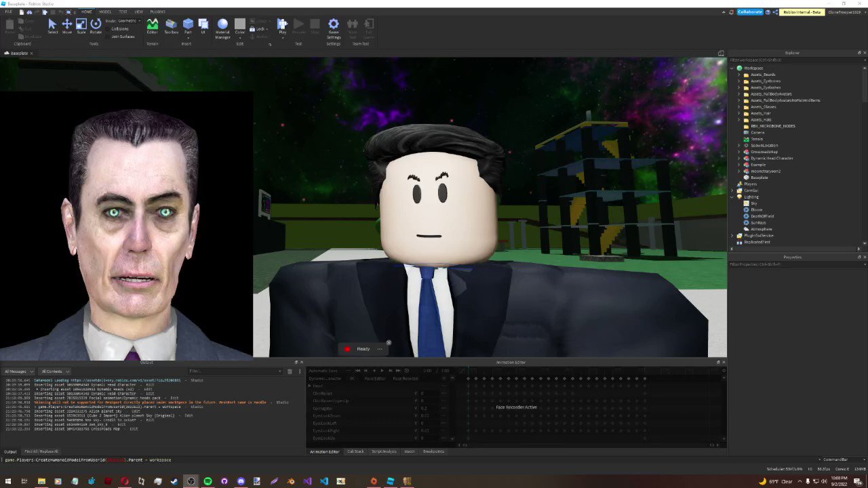Open the FILE menu
The width and height of the screenshot is (868, 488).
click(x=9, y=12)
